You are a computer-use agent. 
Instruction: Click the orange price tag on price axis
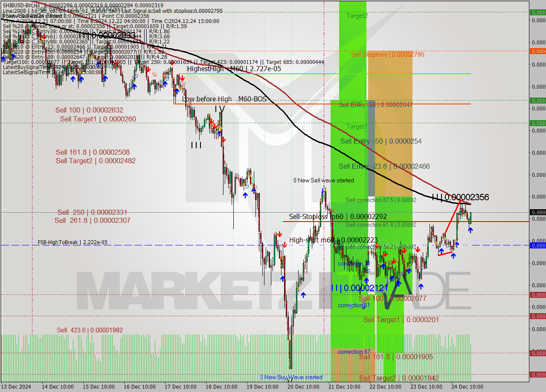click(537, 51)
